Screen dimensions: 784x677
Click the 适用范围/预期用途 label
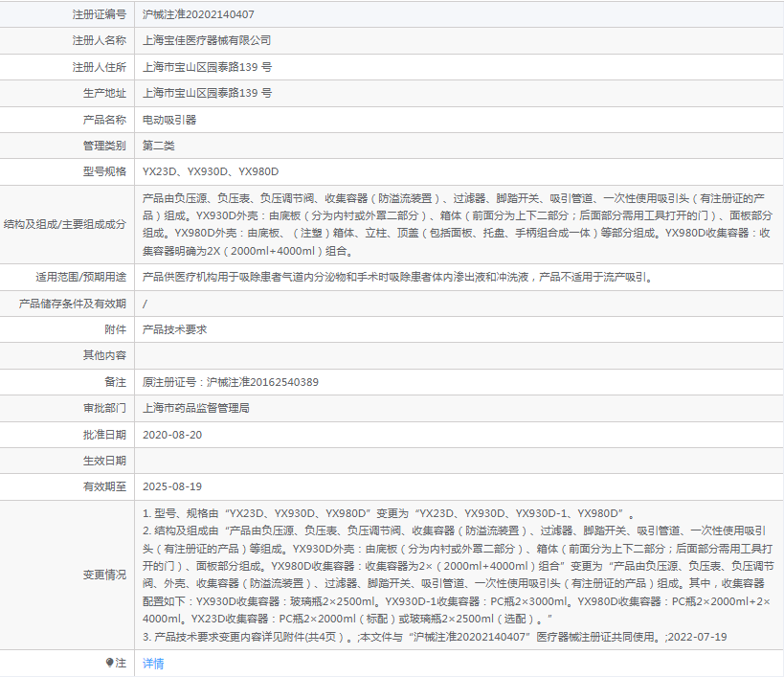tap(80, 277)
